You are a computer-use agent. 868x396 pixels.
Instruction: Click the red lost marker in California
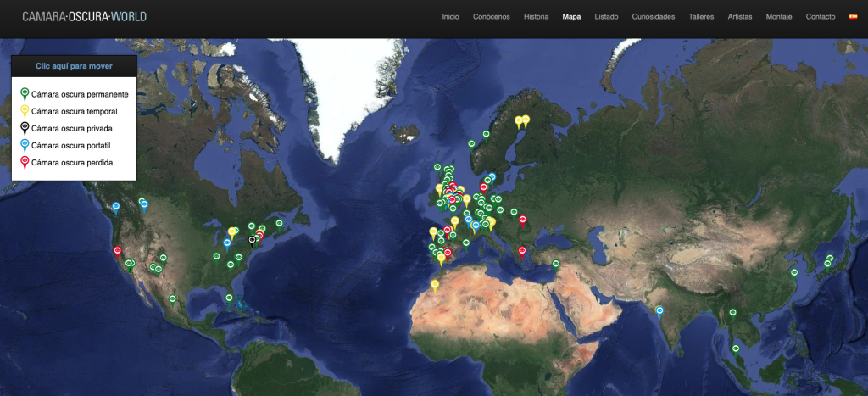point(118,251)
